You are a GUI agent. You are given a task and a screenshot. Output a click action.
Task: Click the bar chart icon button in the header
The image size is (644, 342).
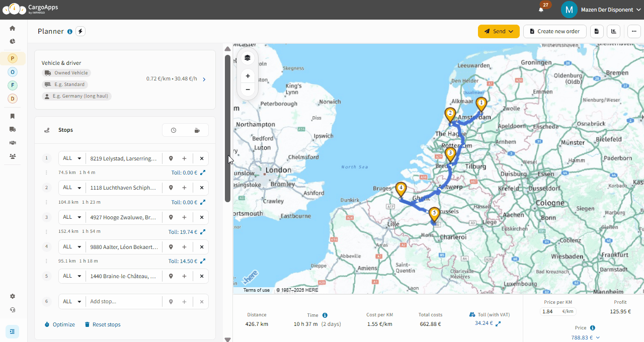pos(613,31)
